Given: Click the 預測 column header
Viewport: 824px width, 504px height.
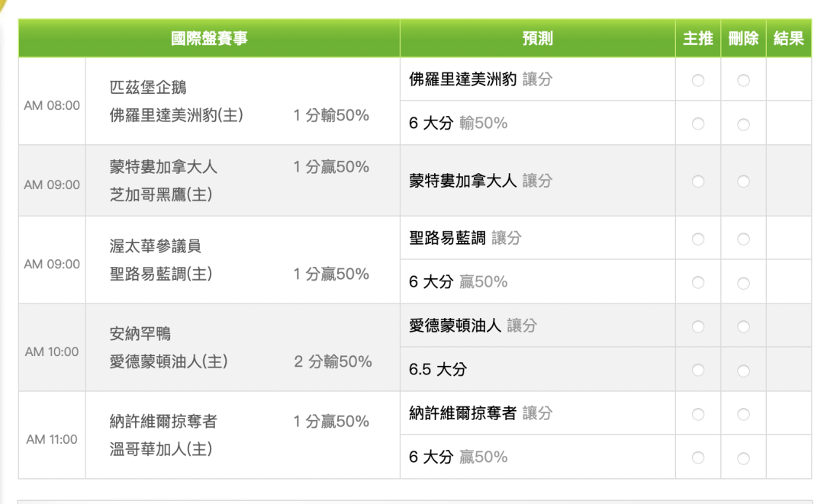Looking at the screenshot, I should coord(537,39).
